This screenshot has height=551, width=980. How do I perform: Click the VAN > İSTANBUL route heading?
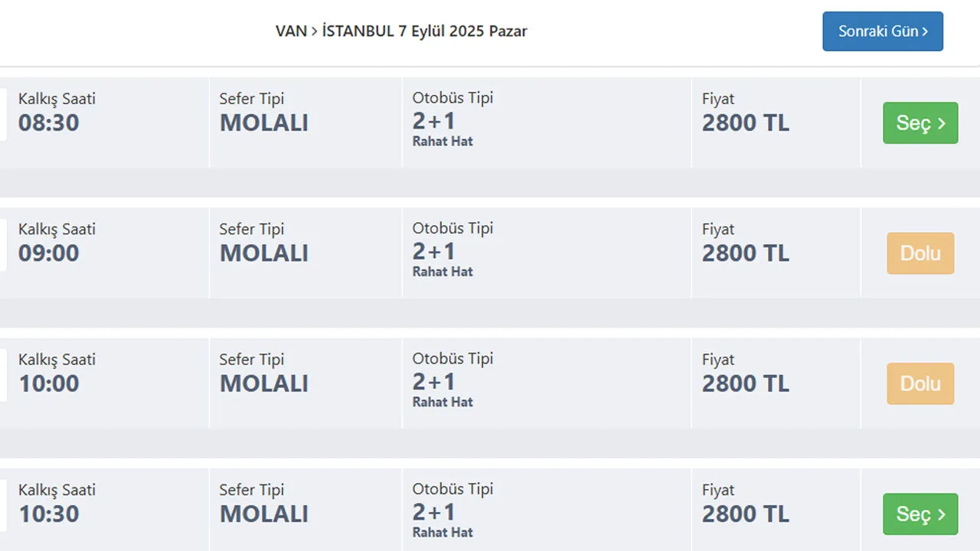point(401,31)
